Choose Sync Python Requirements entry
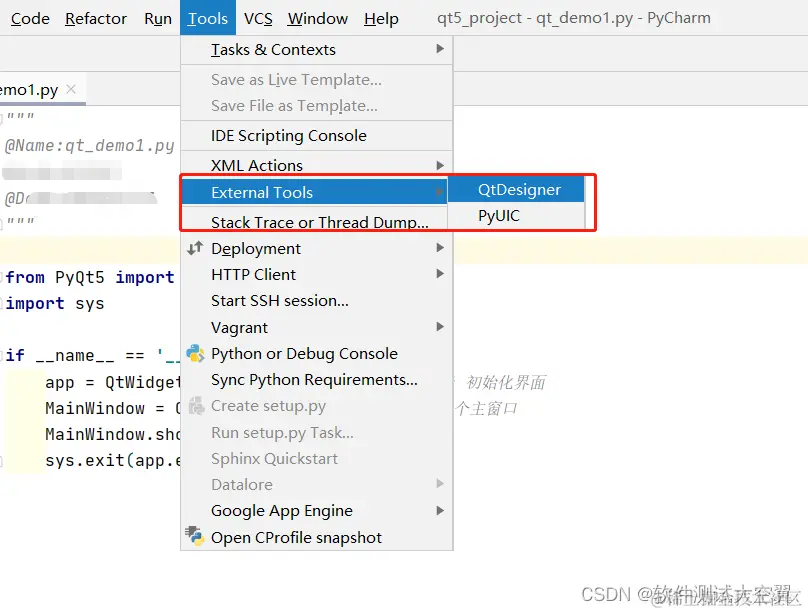Image resolution: width=808 pixels, height=614 pixels. coord(316,380)
